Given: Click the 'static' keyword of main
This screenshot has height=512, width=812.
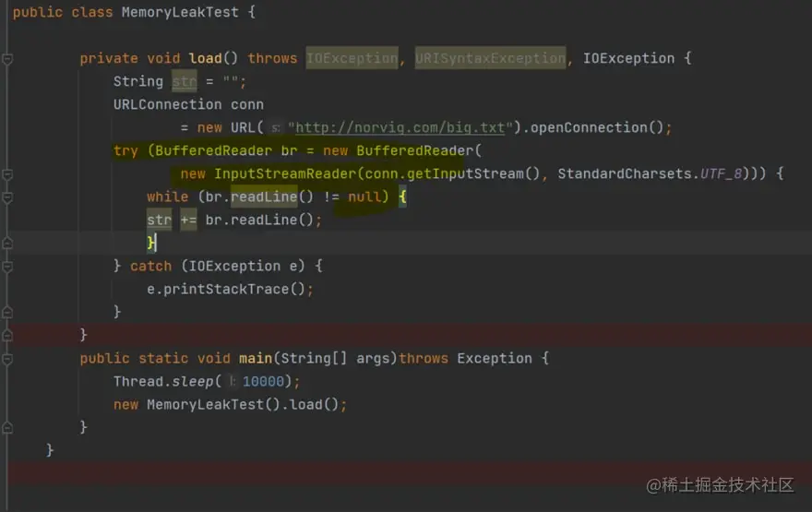Looking at the screenshot, I should click(163, 358).
